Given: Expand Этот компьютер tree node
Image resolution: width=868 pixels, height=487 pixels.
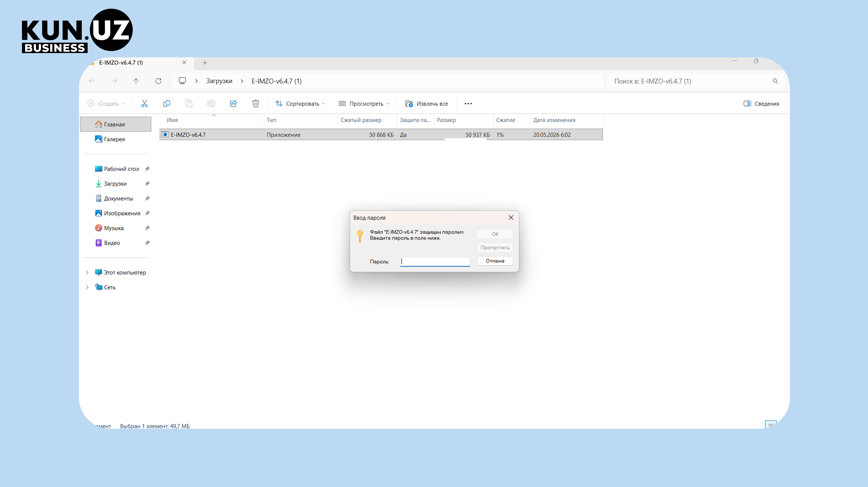Looking at the screenshot, I should click(87, 272).
